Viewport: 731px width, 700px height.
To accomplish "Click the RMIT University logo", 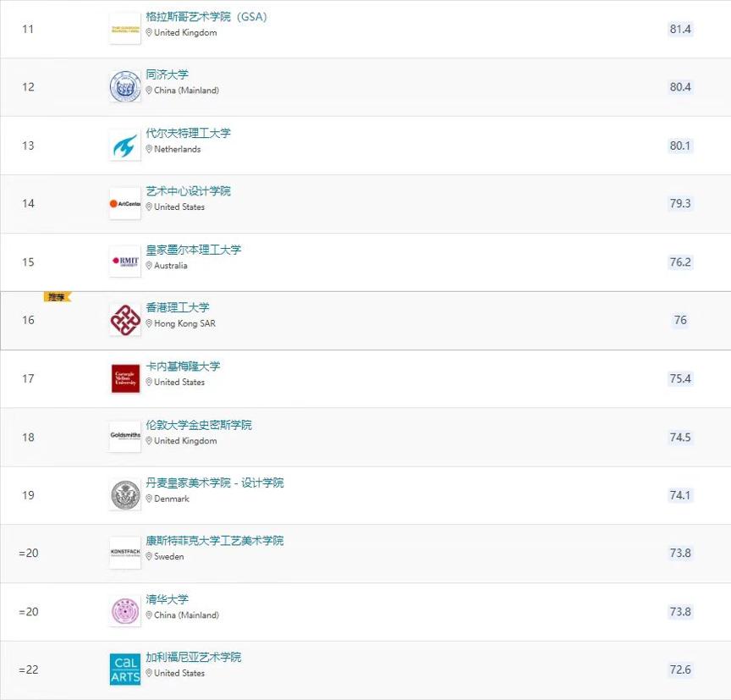I will (125, 262).
